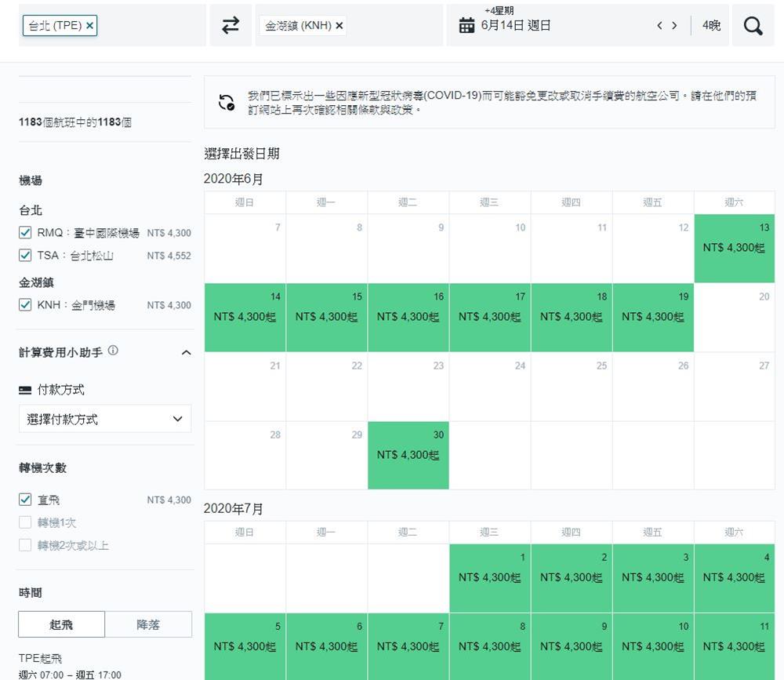
Task: Pick July 6 departure date
Action: (x=326, y=646)
